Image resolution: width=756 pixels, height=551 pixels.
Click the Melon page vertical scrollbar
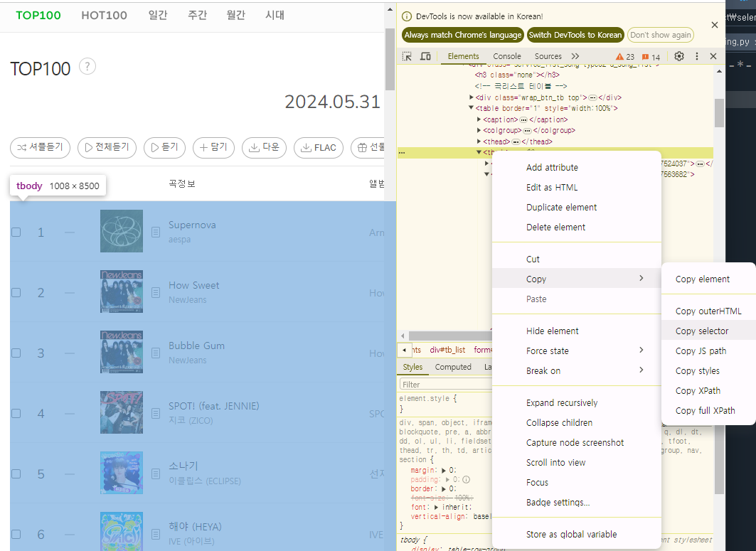(390, 59)
